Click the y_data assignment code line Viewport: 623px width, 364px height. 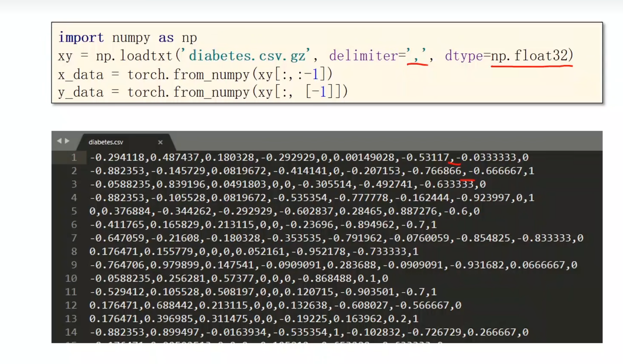coord(202,92)
